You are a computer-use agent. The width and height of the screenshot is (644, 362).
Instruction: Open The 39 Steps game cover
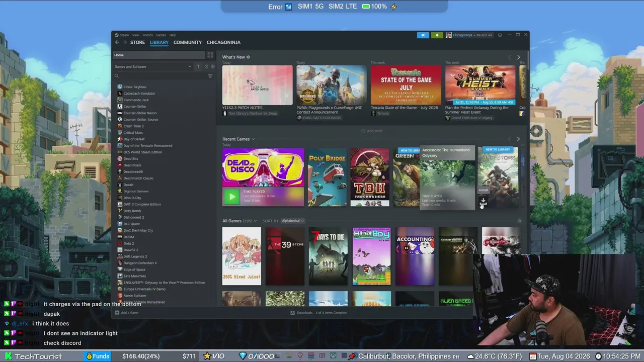[285, 256]
